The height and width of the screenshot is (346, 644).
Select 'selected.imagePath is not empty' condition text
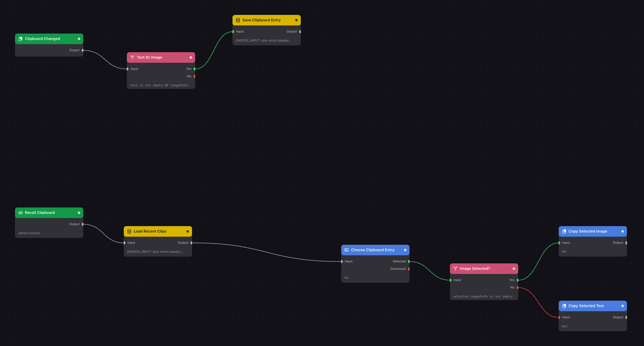[x=483, y=296]
